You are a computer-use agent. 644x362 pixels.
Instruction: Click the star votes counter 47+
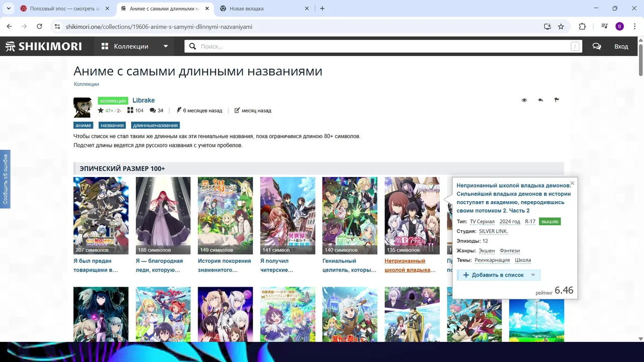pyautogui.click(x=109, y=111)
